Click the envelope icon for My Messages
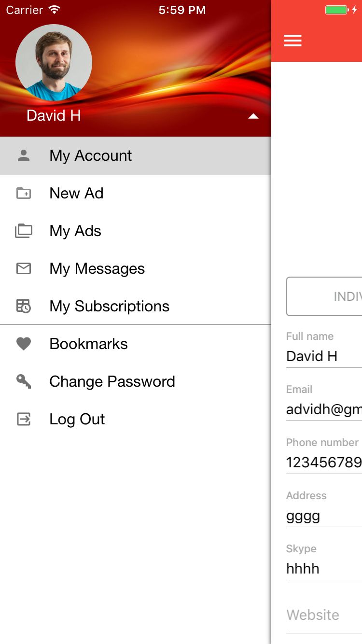The height and width of the screenshot is (644, 362). click(x=24, y=268)
